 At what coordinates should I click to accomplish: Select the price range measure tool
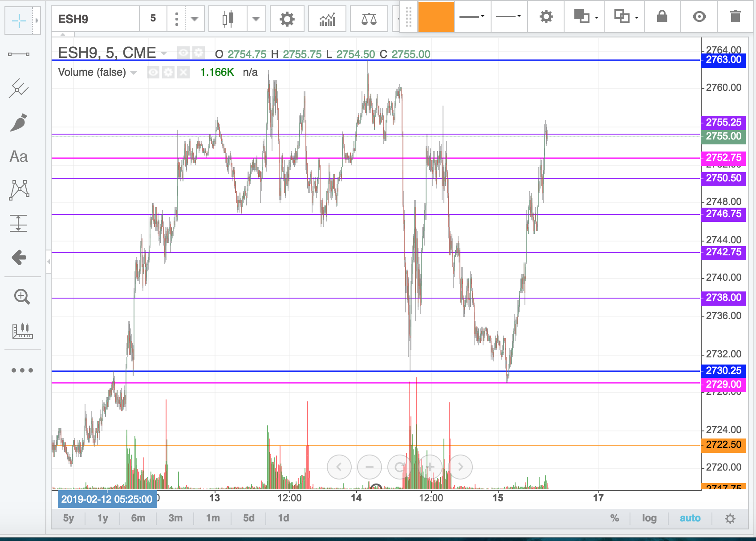pos(19,223)
